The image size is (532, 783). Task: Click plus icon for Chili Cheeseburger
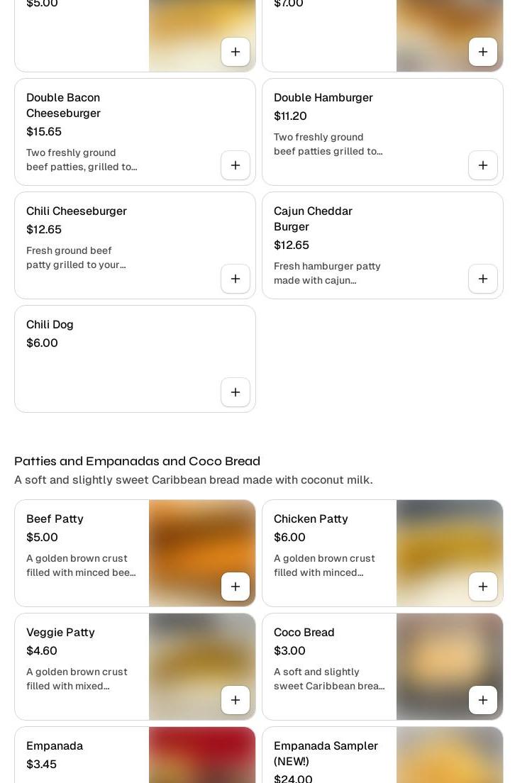[x=235, y=279]
